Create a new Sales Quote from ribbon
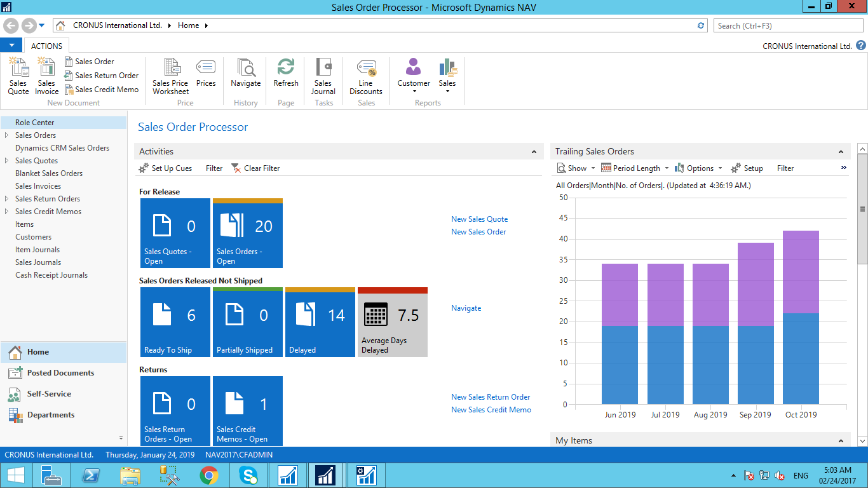The height and width of the screenshot is (488, 868). pos(18,76)
